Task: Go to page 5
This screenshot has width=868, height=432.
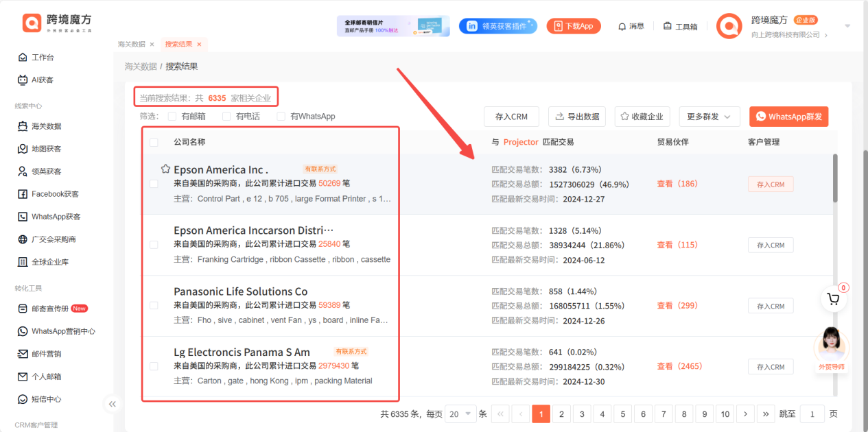Action: click(x=622, y=414)
